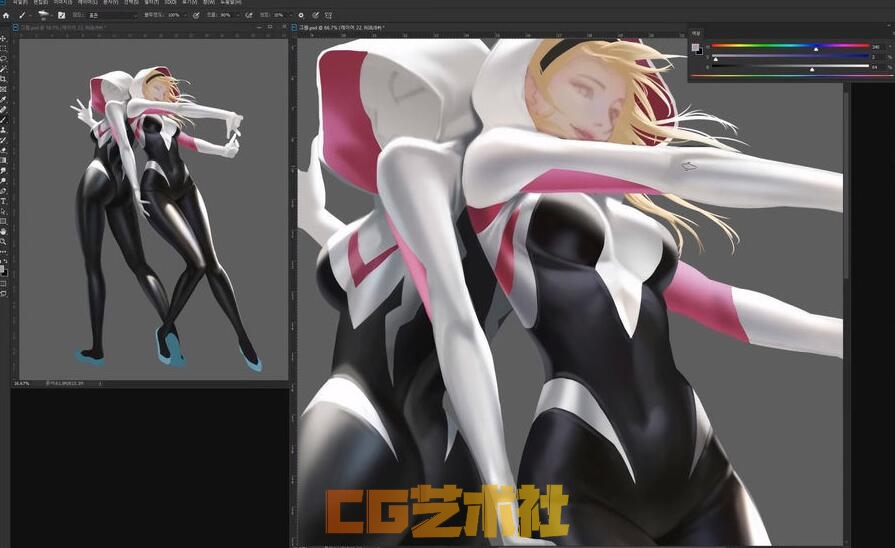Viewport: 895px width, 548px height.
Task: Switch to the 66.7% document tab
Action: (341, 27)
